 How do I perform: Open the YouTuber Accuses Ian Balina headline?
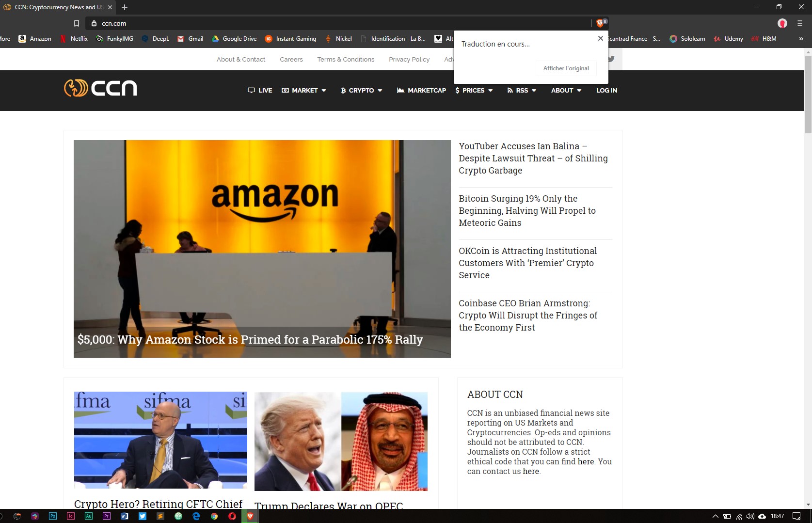click(x=533, y=158)
